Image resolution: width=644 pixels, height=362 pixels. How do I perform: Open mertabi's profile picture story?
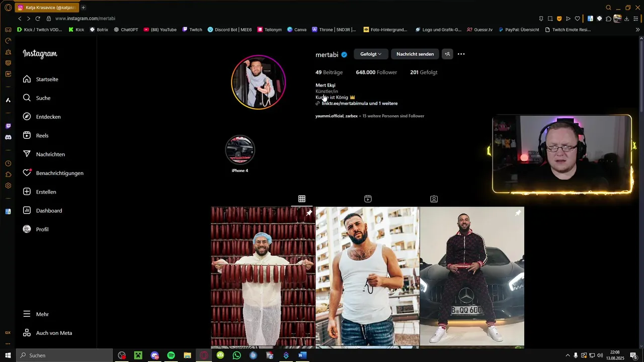coord(258,82)
